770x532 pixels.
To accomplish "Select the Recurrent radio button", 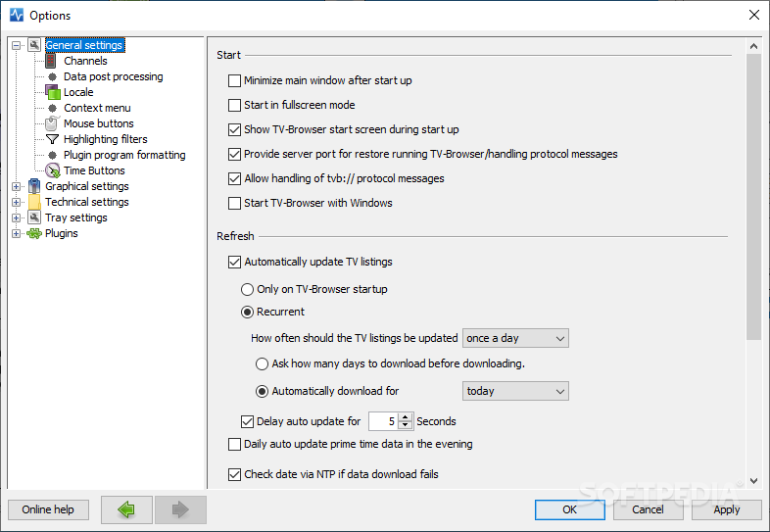I will [247, 312].
